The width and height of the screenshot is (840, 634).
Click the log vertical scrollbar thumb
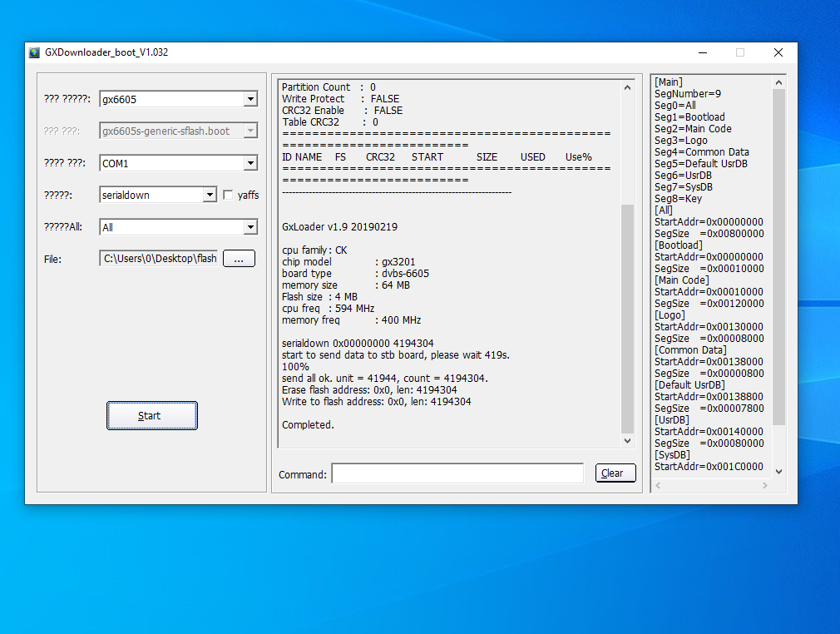[627, 319]
